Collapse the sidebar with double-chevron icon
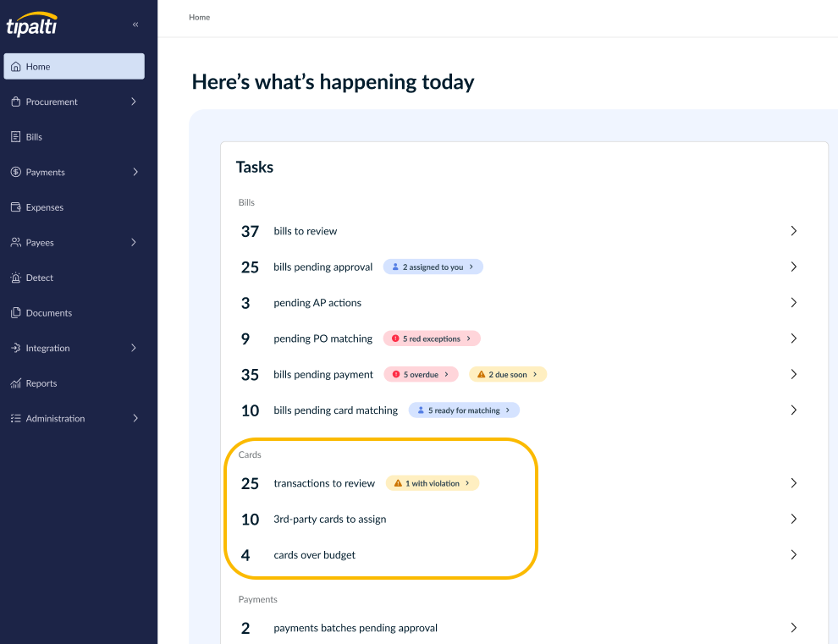 point(135,25)
